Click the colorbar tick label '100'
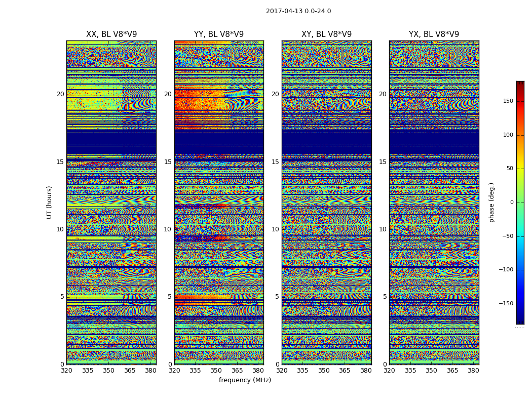The image size is (532, 405). [508, 135]
